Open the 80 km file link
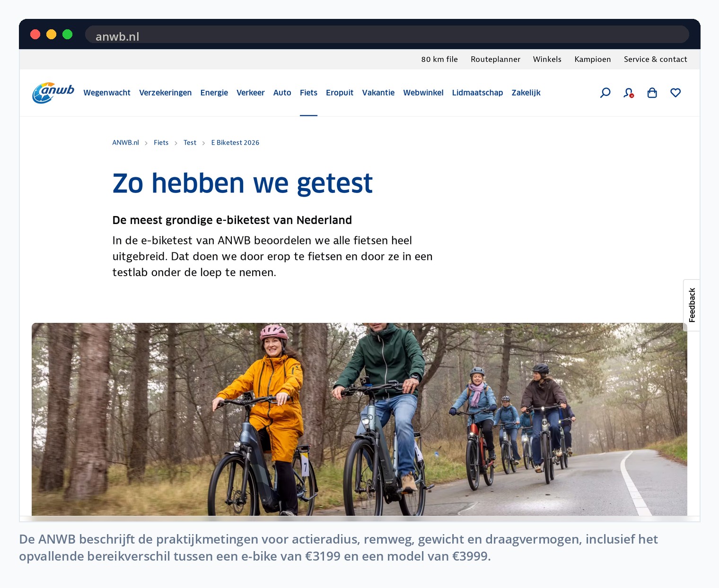719x588 pixels. pyautogui.click(x=439, y=59)
